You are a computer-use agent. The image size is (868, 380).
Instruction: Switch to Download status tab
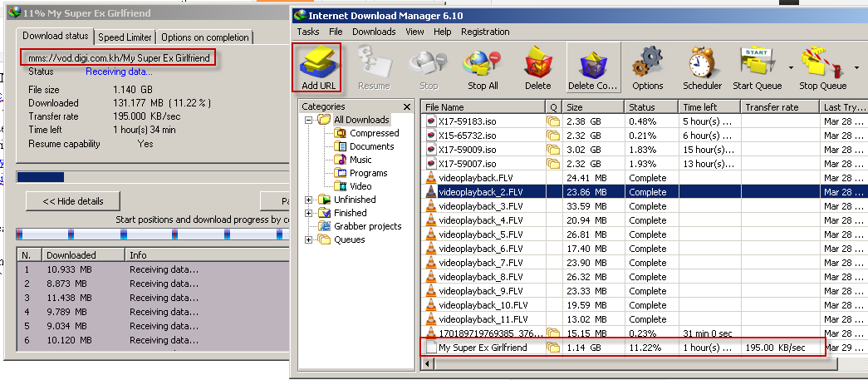pos(55,36)
